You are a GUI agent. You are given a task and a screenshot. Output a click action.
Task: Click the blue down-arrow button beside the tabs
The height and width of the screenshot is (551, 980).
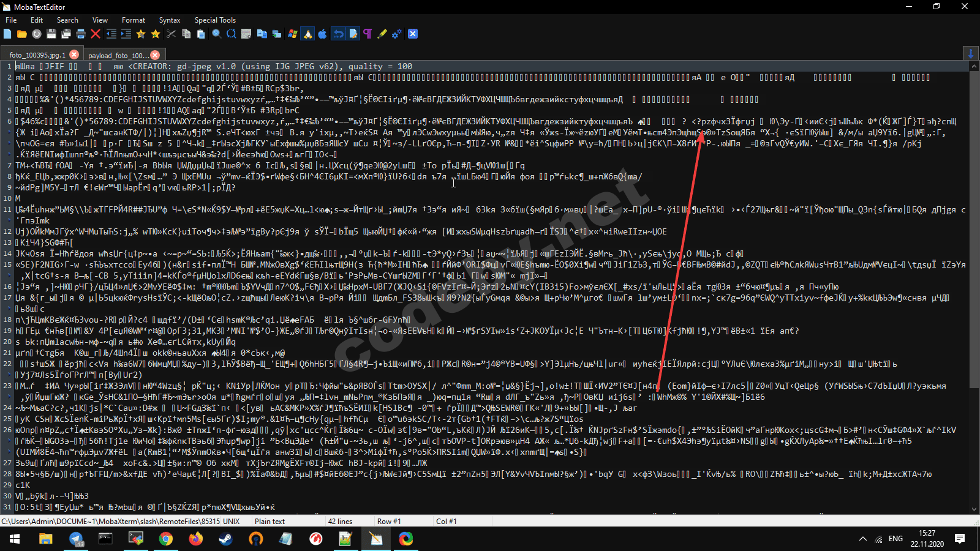coord(971,54)
